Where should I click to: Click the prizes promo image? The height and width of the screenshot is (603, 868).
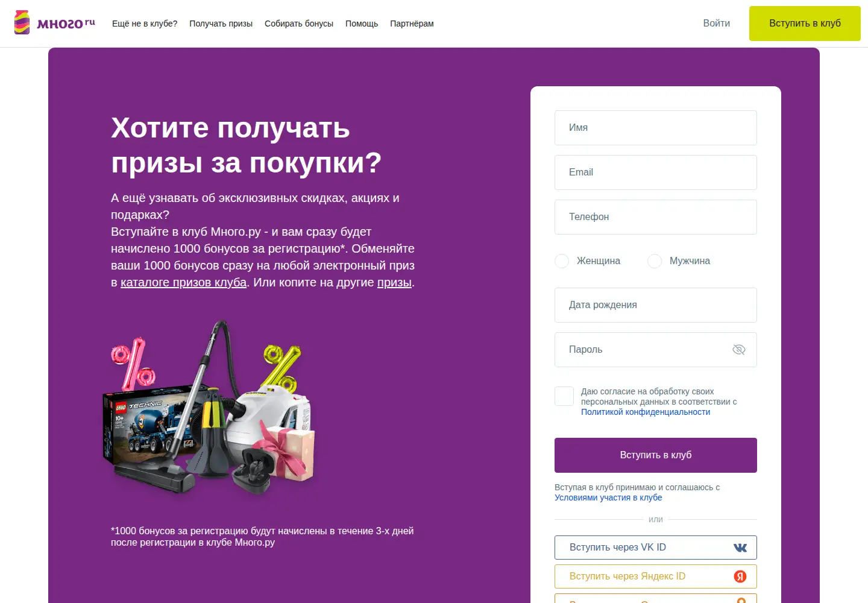(209, 407)
